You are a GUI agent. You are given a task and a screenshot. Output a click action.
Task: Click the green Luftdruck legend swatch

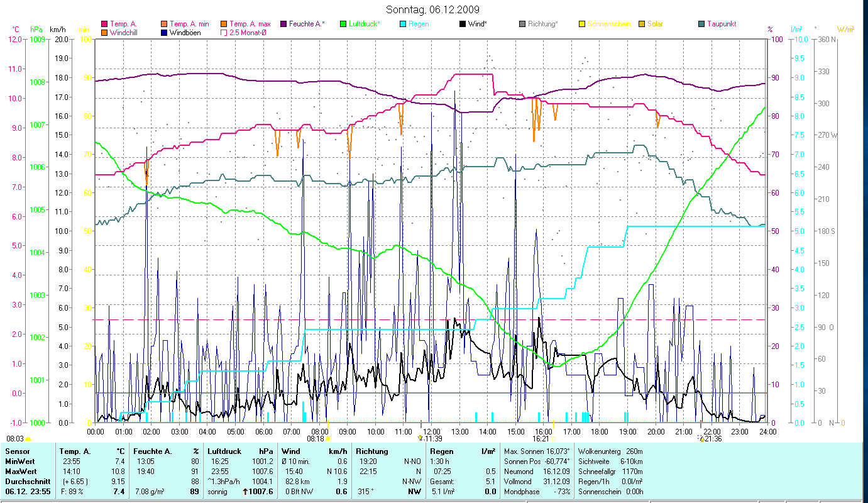[343, 24]
